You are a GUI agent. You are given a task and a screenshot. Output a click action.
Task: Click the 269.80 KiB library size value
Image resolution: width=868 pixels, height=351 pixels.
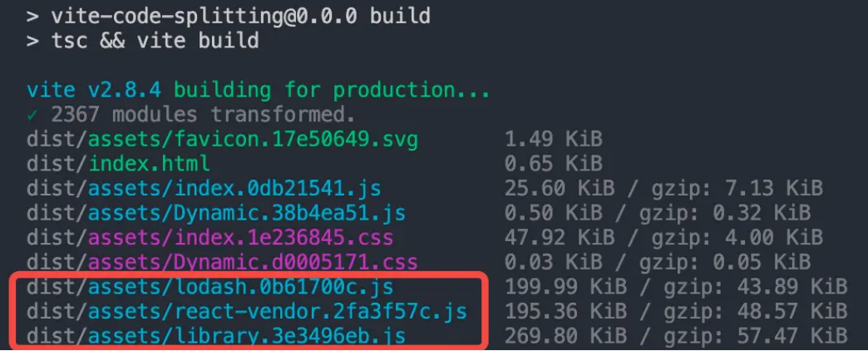565,335
